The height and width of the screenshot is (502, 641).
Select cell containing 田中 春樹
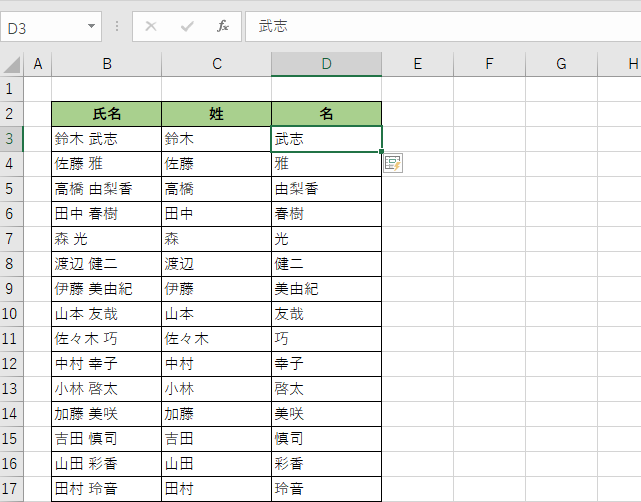[x=107, y=214]
